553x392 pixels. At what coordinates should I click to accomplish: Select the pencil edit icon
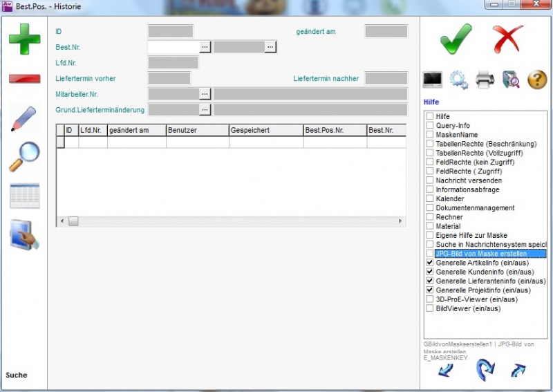pos(24,118)
